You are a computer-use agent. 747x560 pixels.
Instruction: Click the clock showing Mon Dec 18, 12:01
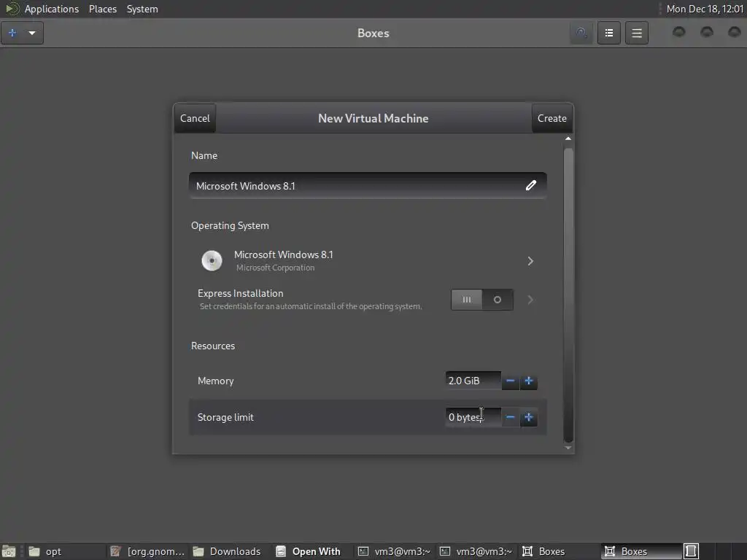coord(705,9)
